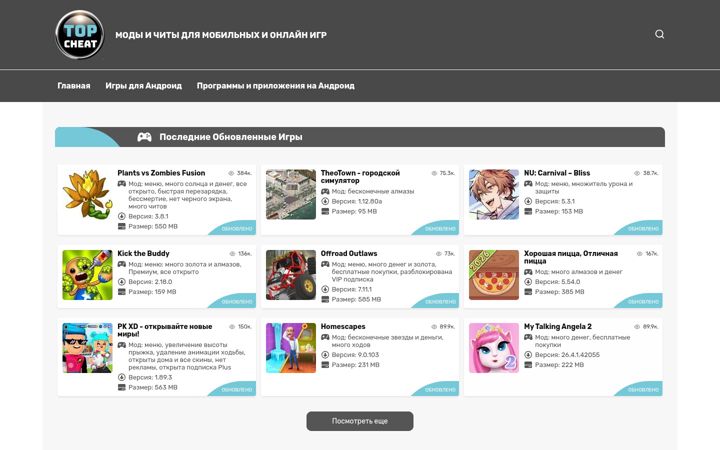Go to Главная menu item

tap(74, 86)
